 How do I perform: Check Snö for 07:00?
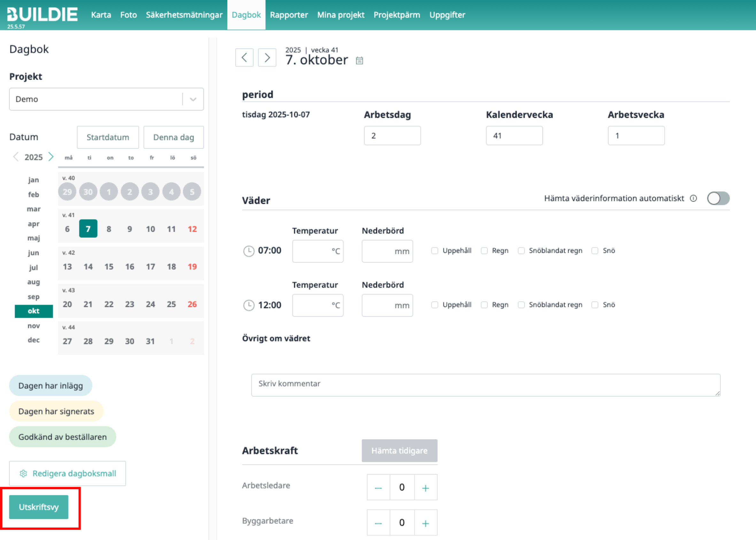[595, 251]
